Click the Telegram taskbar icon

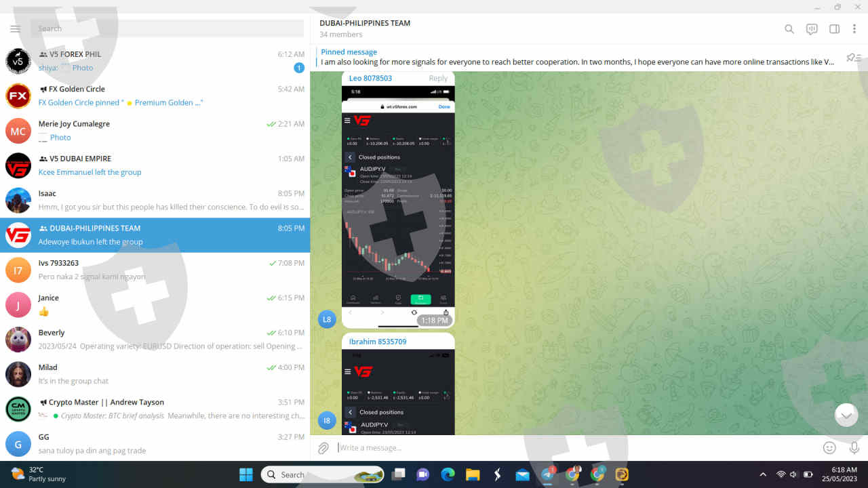click(x=547, y=474)
